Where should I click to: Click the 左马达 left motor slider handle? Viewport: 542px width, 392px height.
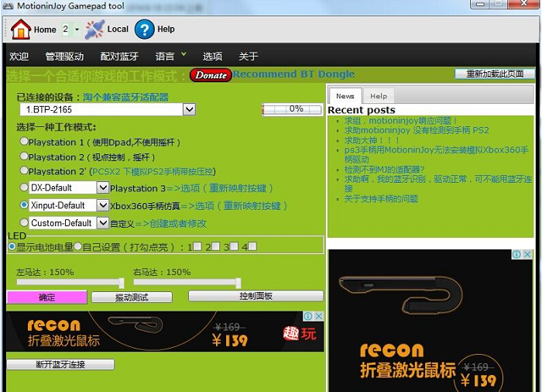point(122,283)
